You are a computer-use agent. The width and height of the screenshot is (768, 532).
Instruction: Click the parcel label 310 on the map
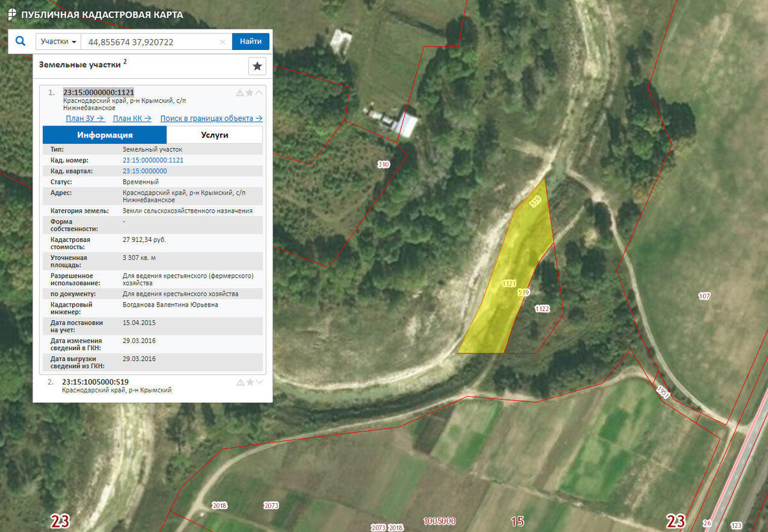tap(383, 165)
